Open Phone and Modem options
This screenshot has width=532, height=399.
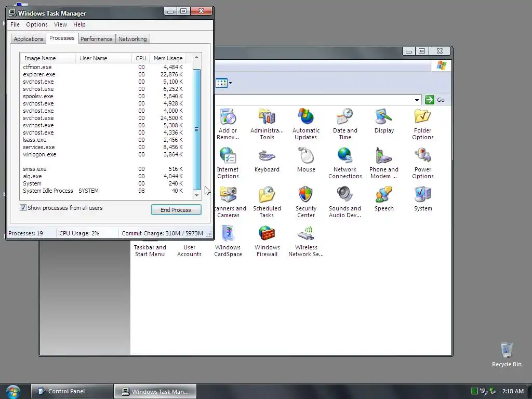pos(384,163)
